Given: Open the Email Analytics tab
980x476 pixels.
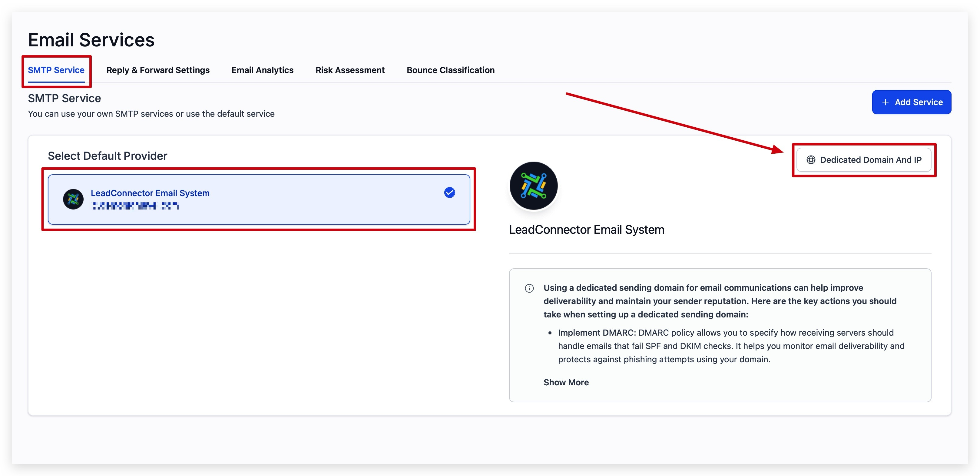Looking at the screenshot, I should 263,70.
